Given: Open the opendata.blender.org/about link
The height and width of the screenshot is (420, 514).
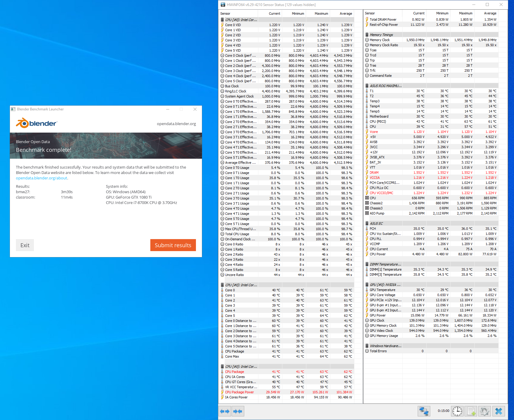Looking at the screenshot, I should click(41, 178).
